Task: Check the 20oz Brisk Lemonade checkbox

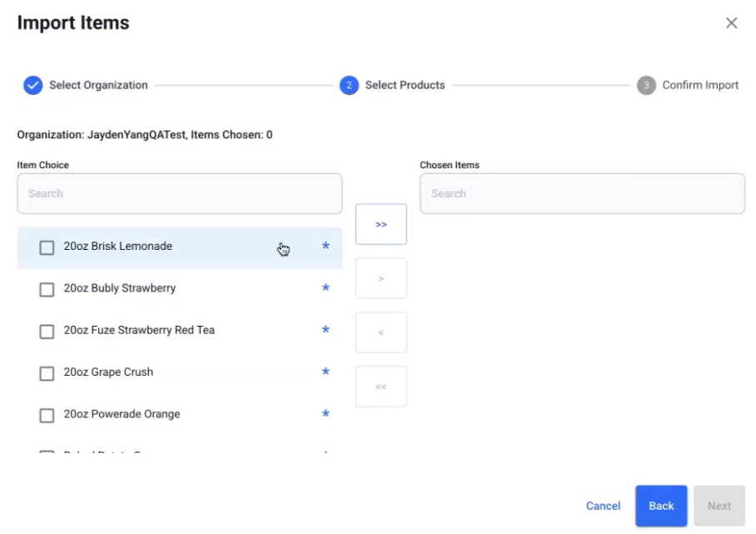Action: tap(47, 247)
